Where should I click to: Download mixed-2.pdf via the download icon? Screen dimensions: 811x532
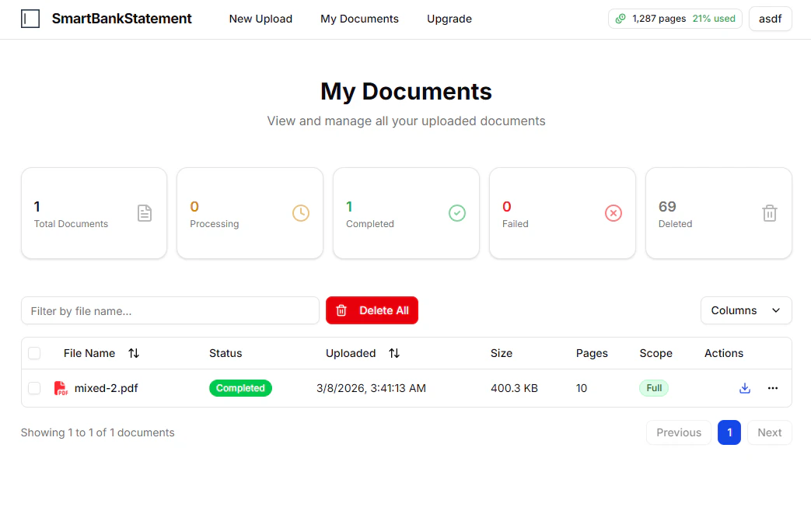[745, 388]
